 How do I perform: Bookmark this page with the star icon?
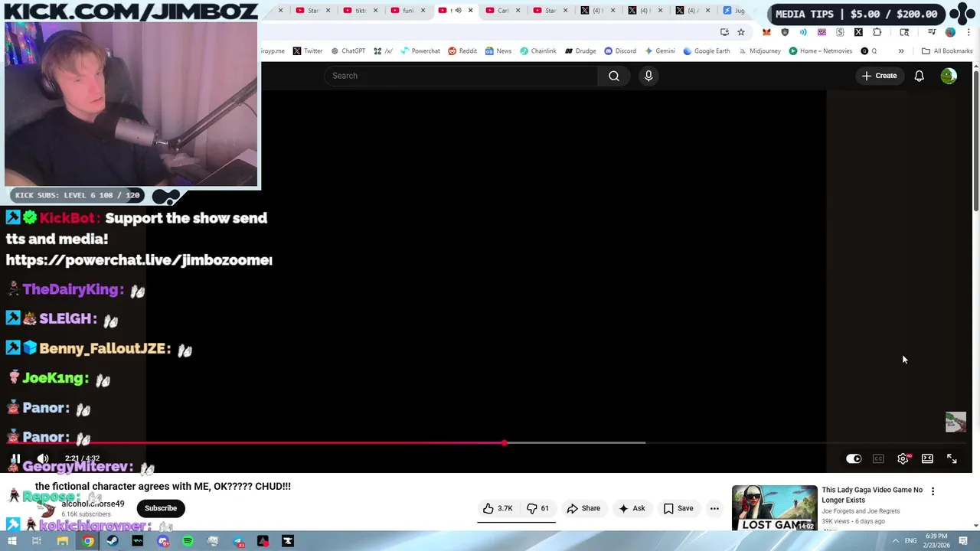(741, 32)
